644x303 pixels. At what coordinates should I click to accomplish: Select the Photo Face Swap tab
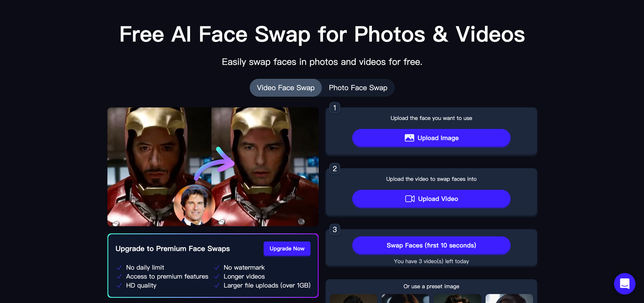358,88
